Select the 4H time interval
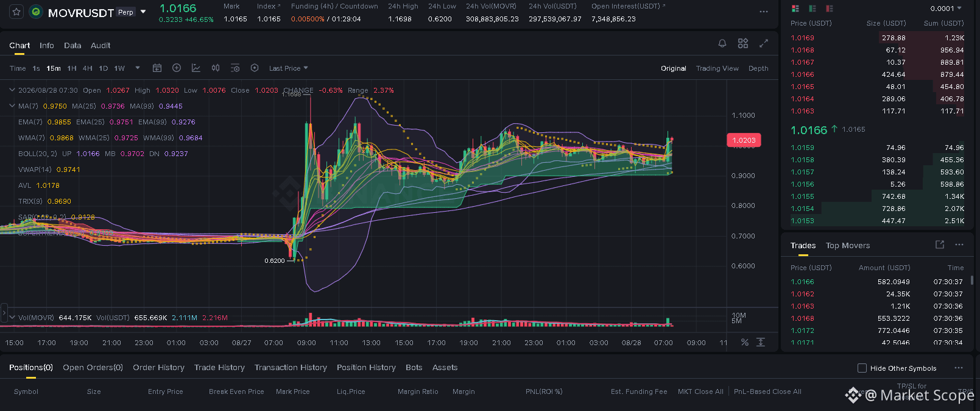 point(88,68)
